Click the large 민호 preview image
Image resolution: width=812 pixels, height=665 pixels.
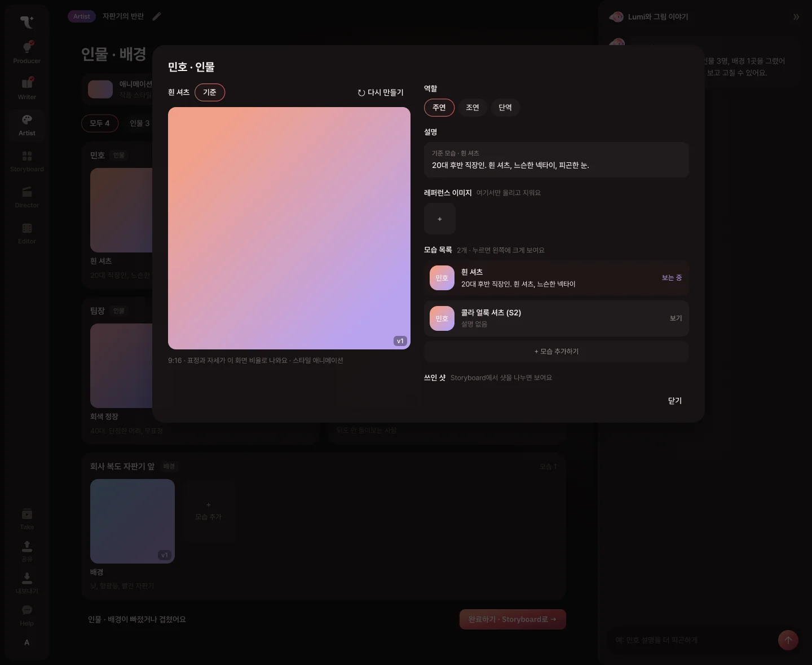pyautogui.click(x=289, y=228)
